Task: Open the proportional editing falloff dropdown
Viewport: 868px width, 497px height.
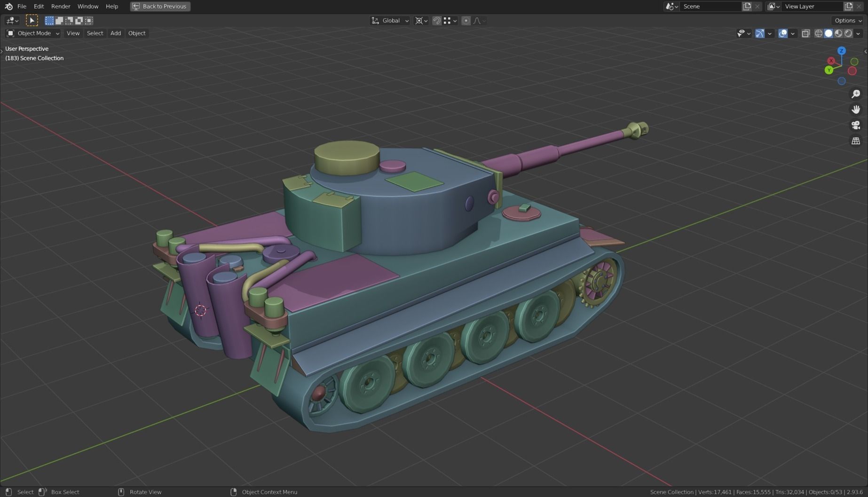Action: tap(480, 21)
